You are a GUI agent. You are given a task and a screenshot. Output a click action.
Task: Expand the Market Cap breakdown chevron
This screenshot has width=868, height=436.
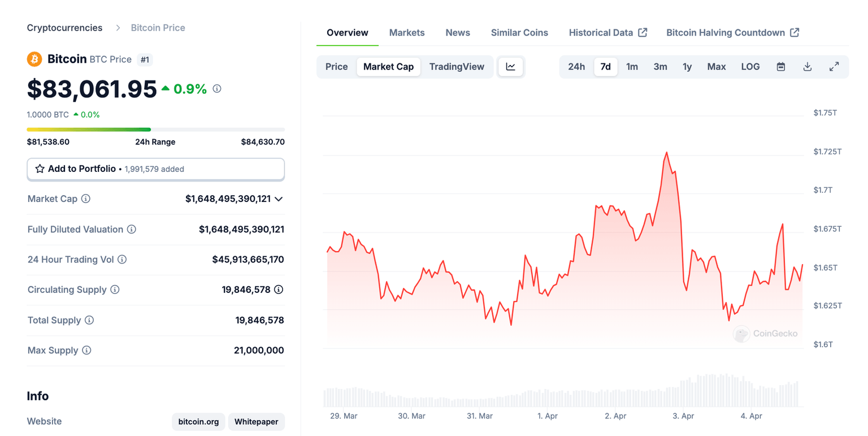click(278, 199)
